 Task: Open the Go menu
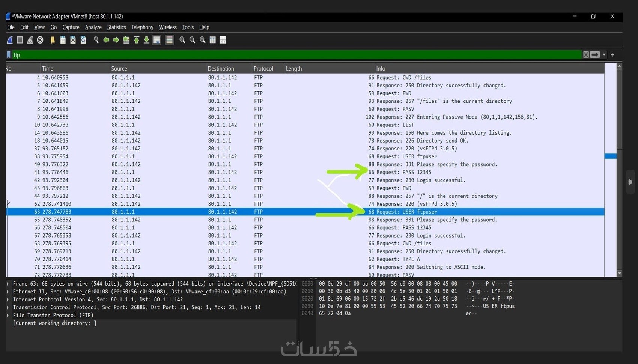[54, 27]
